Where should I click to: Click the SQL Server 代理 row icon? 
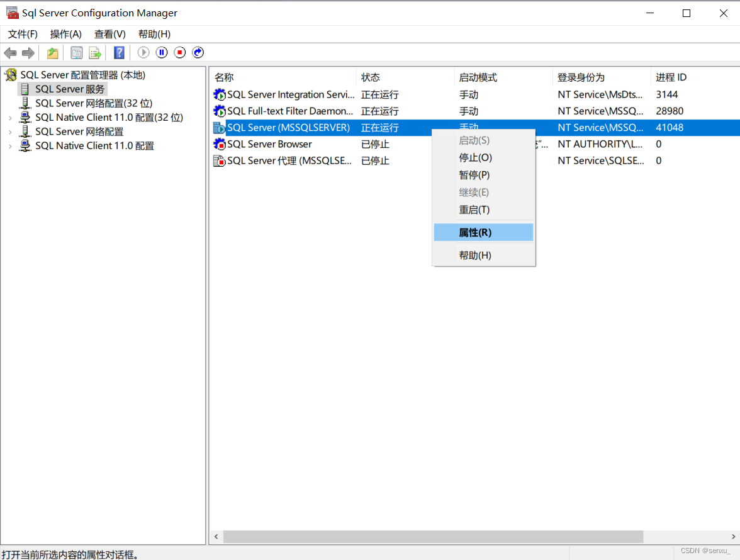pos(220,161)
